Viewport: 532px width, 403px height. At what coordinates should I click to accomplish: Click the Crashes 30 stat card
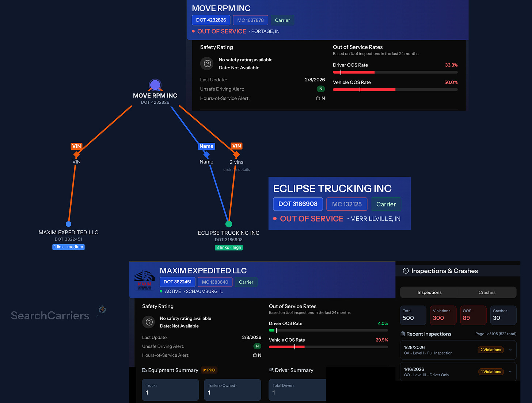(503, 315)
